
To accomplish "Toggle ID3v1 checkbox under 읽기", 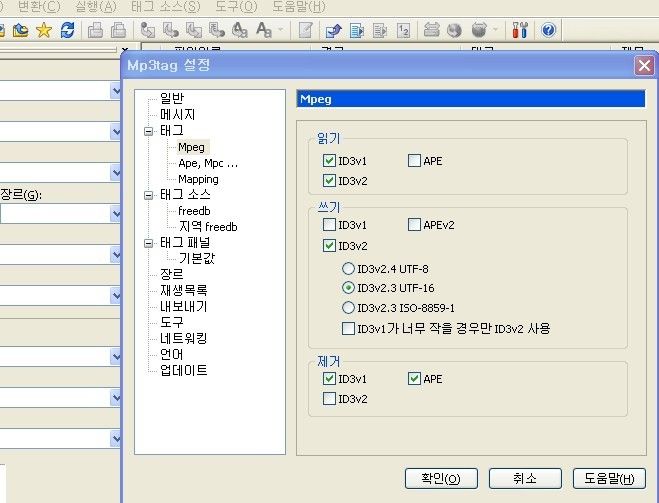I will [329, 161].
